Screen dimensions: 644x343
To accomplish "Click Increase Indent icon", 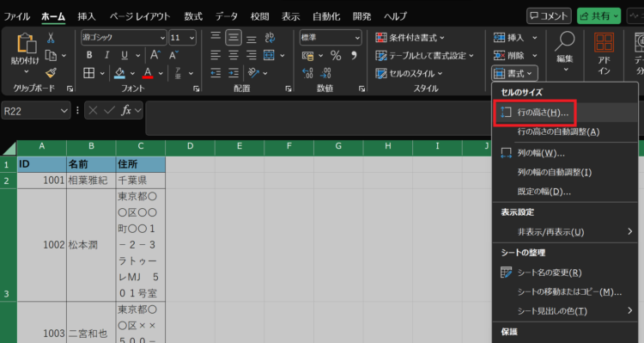I will (x=234, y=73).
